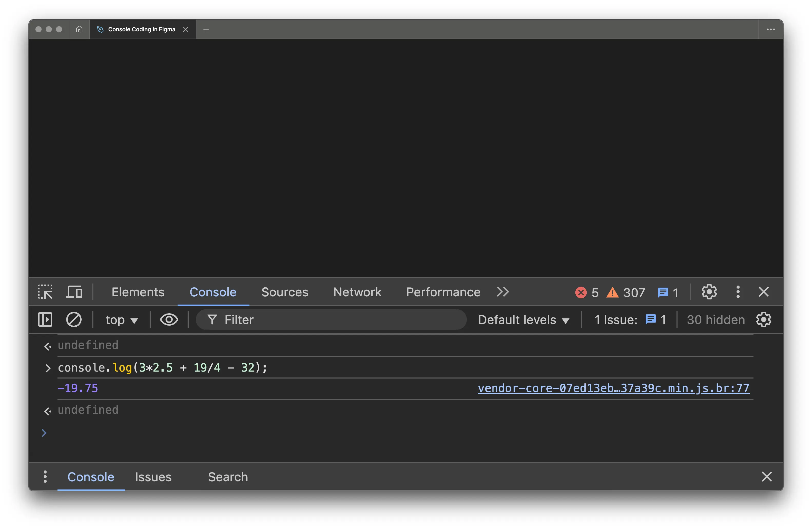Open the Issues drawer tab
The width and height of the screenshot is (812, 529).
pyautogui.click(x=153, y=477)
